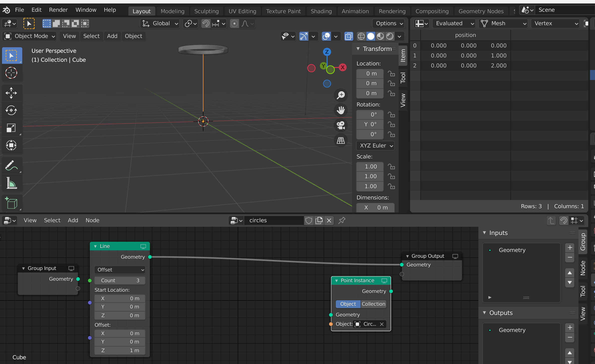Click the pan hand icon in viewport
The image size is (595, 364).
341,110
